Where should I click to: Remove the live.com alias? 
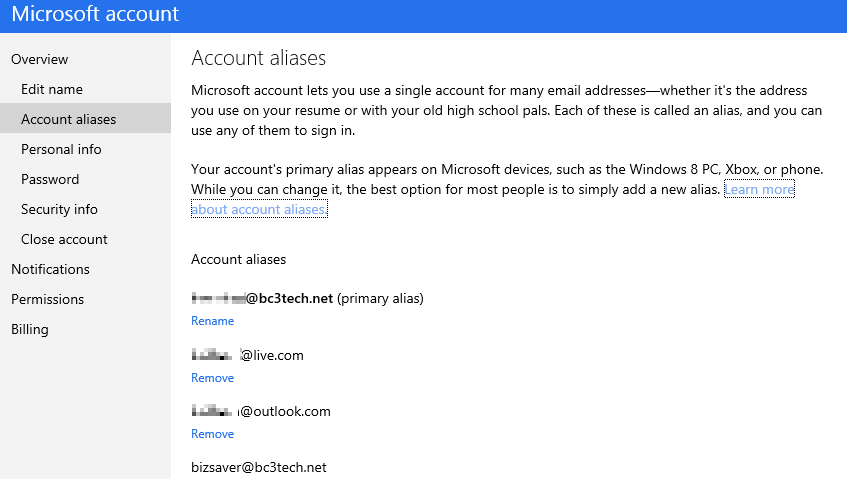pos(212,378)
